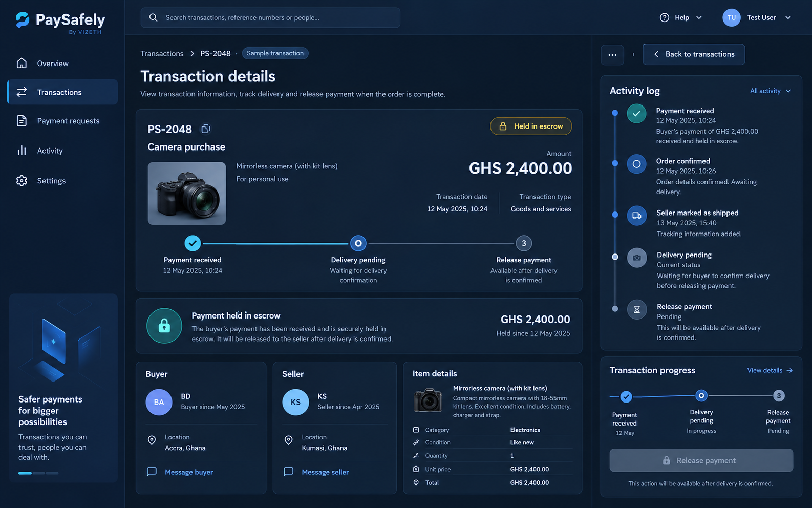Click the PS-2048 breadcrumb item
Screen dimensions: 812x508
(x=215, y=53)
